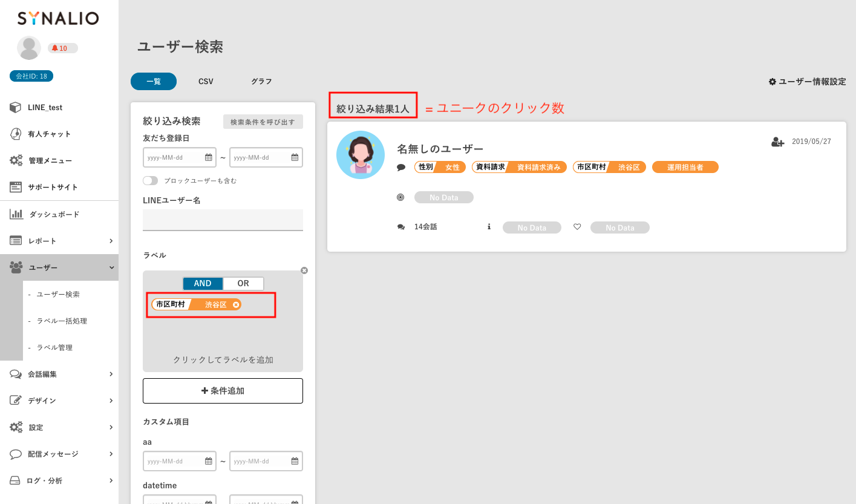Switch to the グラフ tab
Screen dimensions: 856x504
click(x=261, y=82)
